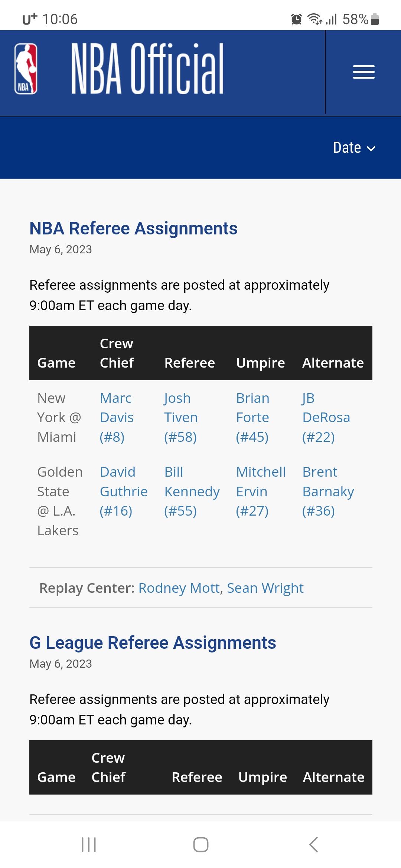Tap the alarm icon in status bar
The width and height of the screenshot is (401, 868).
(296, 19)
